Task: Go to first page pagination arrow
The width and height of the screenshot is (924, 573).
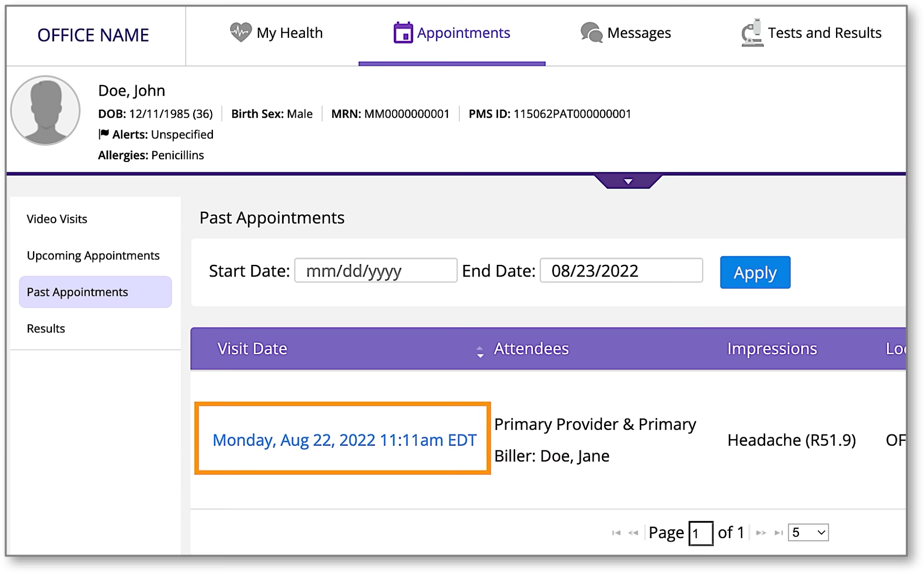Action: (616, 533)
